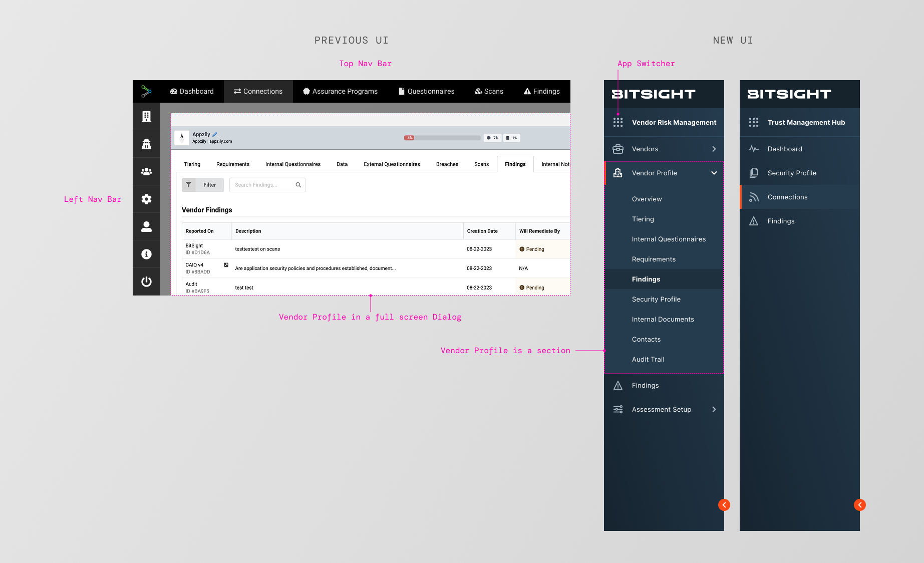Expand the Vendors section chevron
The image size is (924, 563).
(x=714, y=149)
